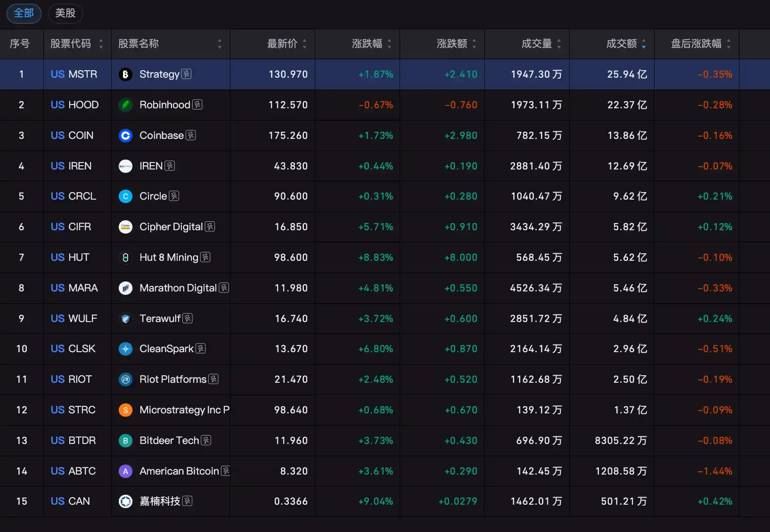Sort by 股票代码 column arrows
Image resolution: width=770 pixels, height=532 pixels.
click(101, 44)
